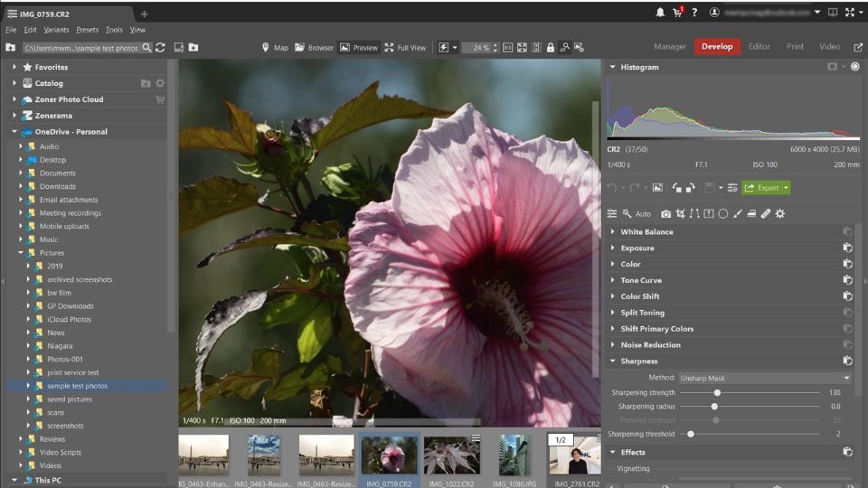Select the Smoothing Brush iron tool
Screen dimensions: 868x488
point(751,213)
